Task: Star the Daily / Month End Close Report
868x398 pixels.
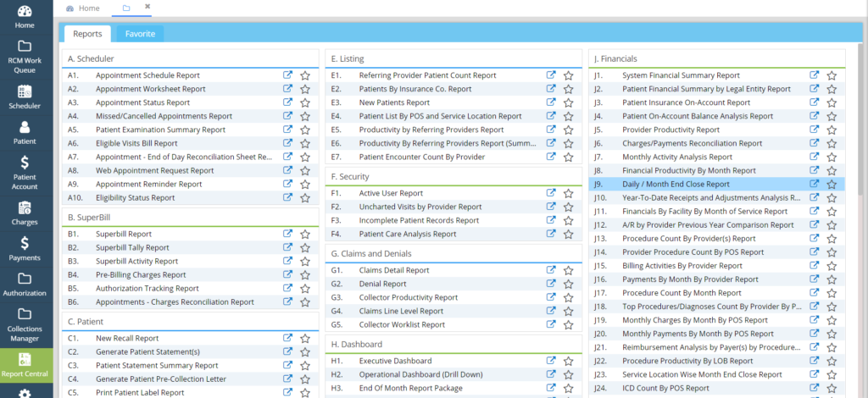Action: (832, 185)
